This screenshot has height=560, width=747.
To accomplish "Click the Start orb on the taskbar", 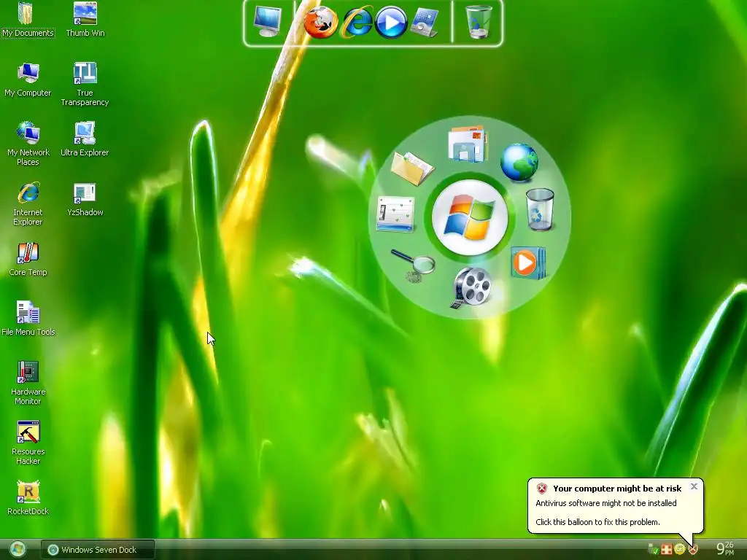I will click(18, 550).
